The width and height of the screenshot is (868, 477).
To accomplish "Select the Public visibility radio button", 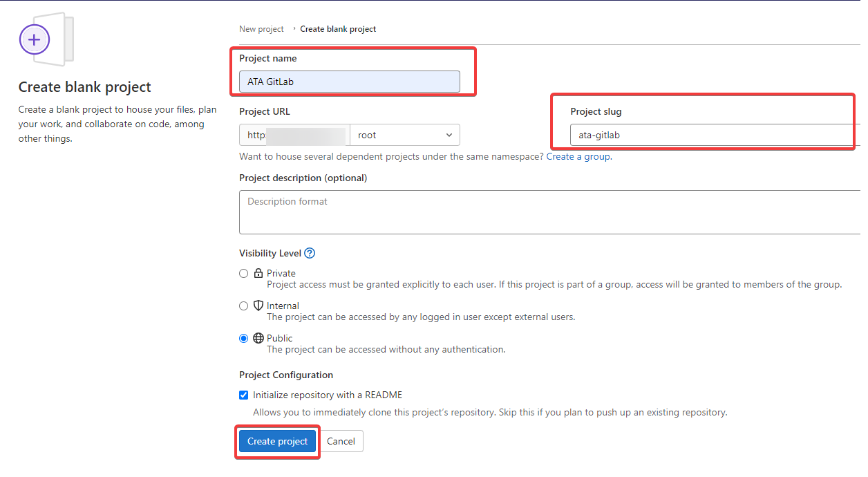I will click(x=243, y=338).
